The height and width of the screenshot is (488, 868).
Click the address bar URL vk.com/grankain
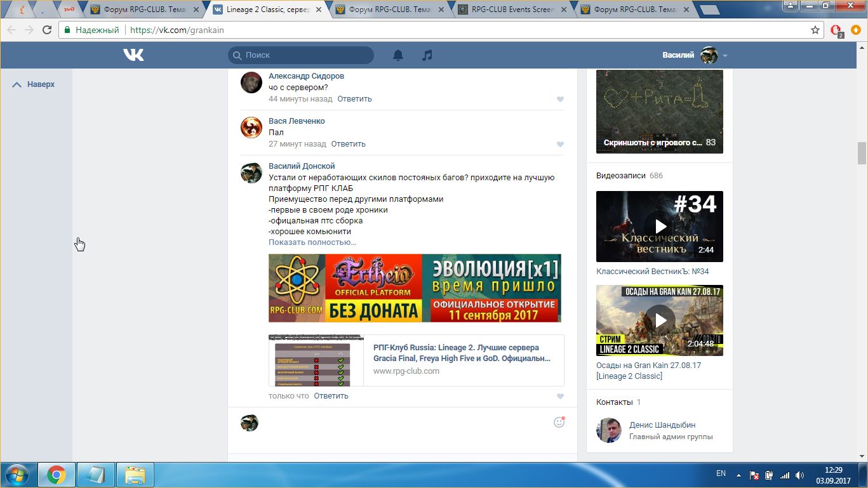[x=177, y=30]
